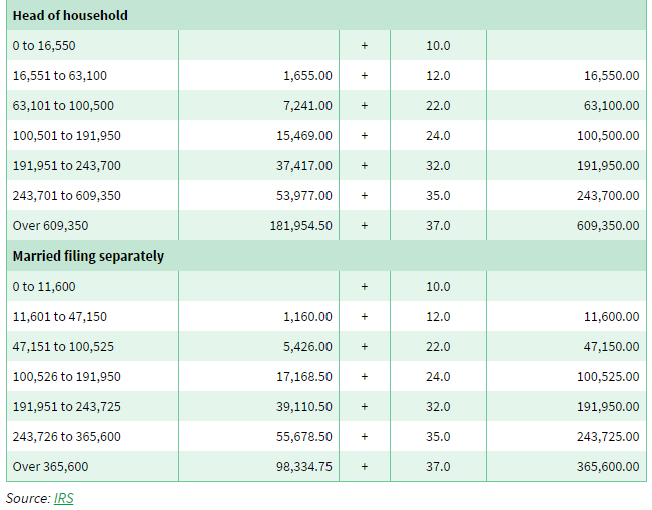
Task: Click the 39,110.50 base tax value
Action: tap(304, 407)
